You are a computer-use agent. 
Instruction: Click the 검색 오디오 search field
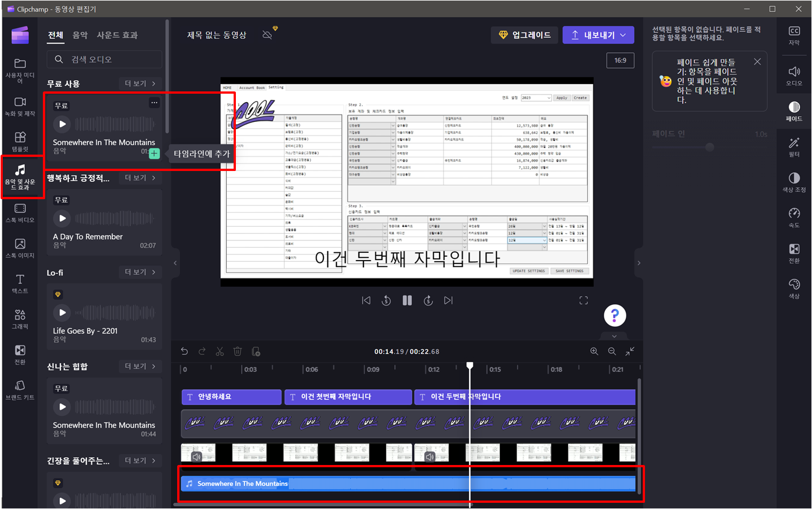(x=104, y=59)
